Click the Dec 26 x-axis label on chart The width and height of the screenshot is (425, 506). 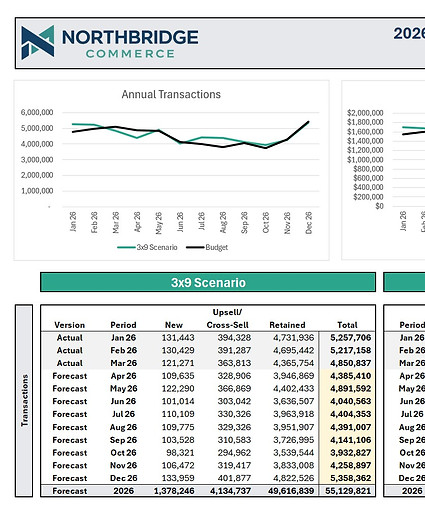[x=308, y=222]
